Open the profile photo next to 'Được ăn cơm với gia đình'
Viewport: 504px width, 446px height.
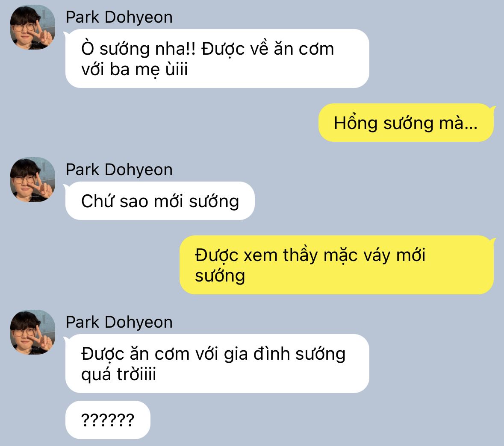[32, 332]
